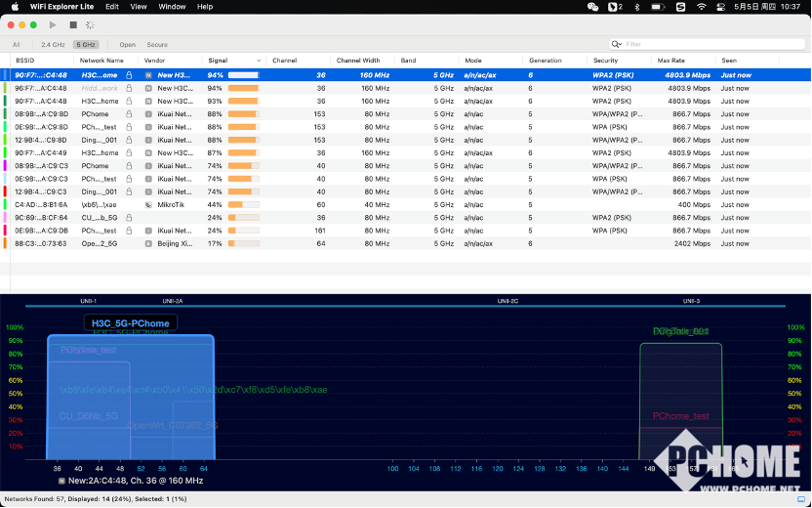Open Bluetooth status in menu bar
This screenshot has width=812, height=508.
click(637, 7)
